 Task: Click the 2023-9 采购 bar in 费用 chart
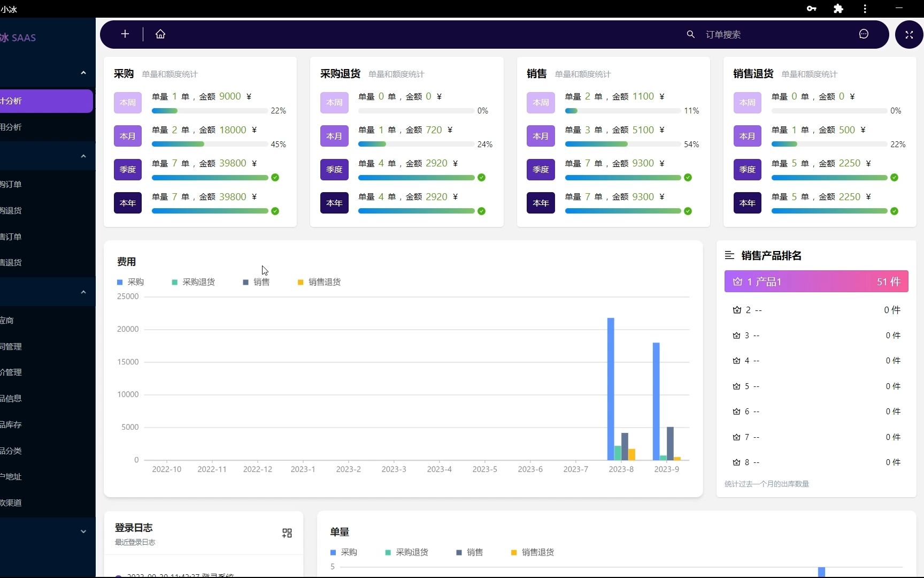[656, 401]
